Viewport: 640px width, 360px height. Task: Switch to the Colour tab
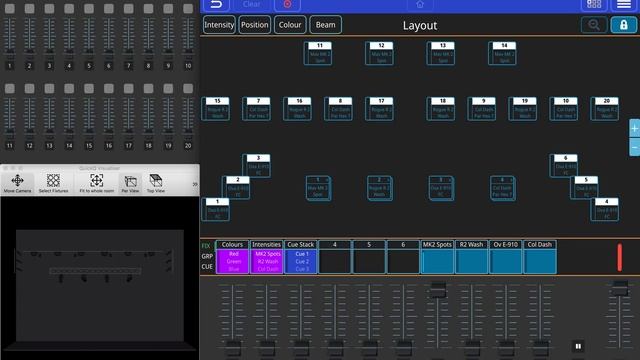click(290, 24)
